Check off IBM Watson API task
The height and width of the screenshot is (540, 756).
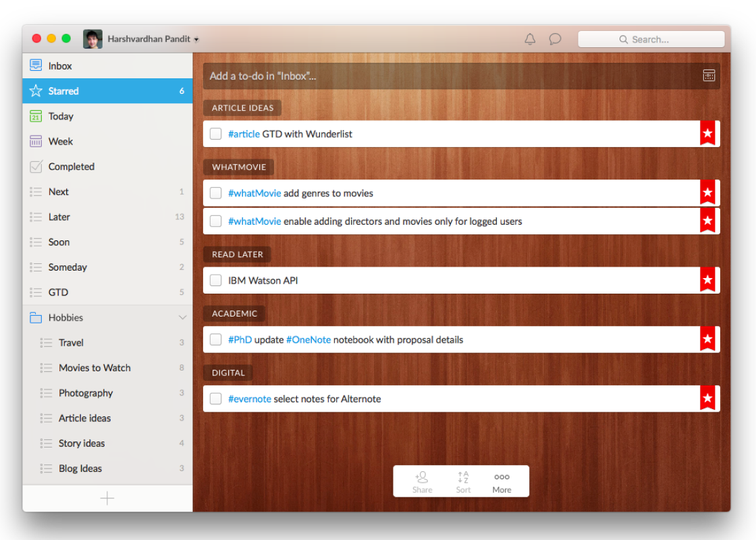[215, 280]
